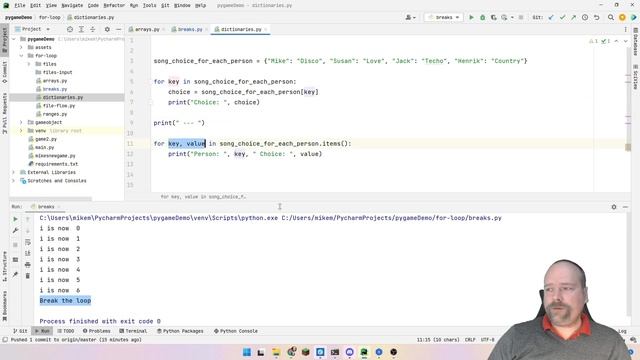Image resolution: width=640 pixels, height=360 pixels.
Task: Run the breaks configuration from the main toolbar
Action: click(x=471, y=18)
